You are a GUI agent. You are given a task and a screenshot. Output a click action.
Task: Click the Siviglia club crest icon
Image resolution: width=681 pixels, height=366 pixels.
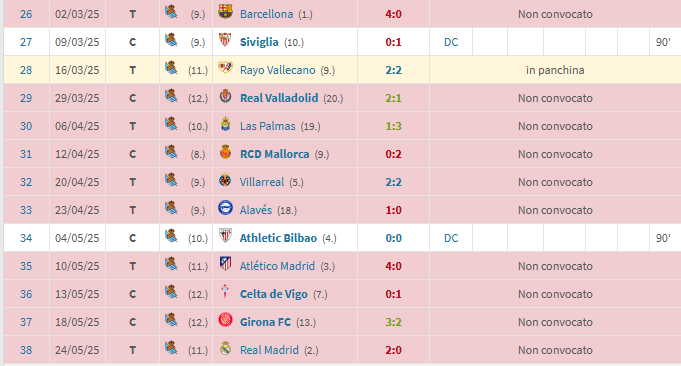click(x=225, y=40)
